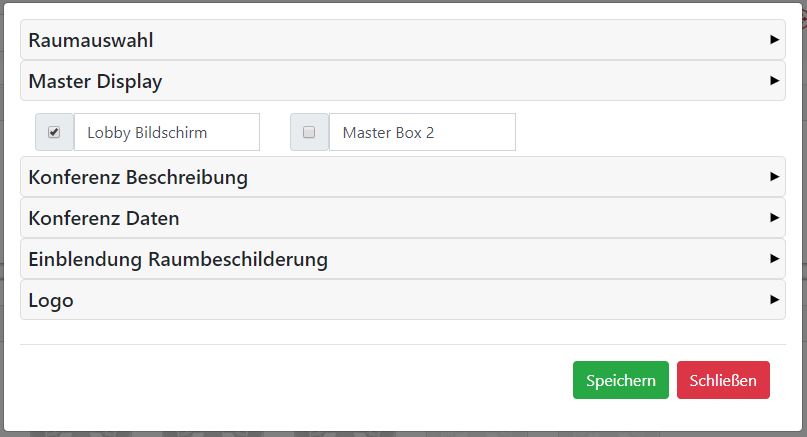The image size is (807, 437).
Task: Click the Konferenz Beschreibung arrow icon
Action: pyautogui.click(x=775, y=177)
